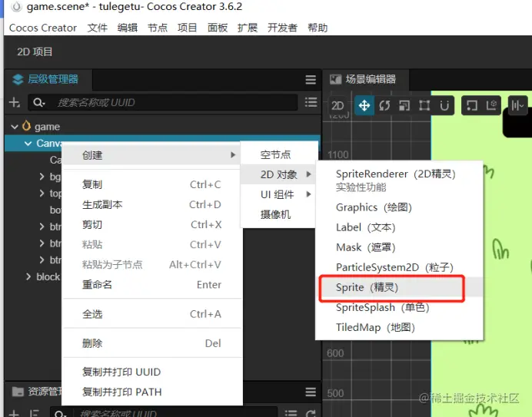This screenshot has width=532, height=417.
Task: Create a ParticleSystem2D (粒子) object
Action: [x=399, y=267]
